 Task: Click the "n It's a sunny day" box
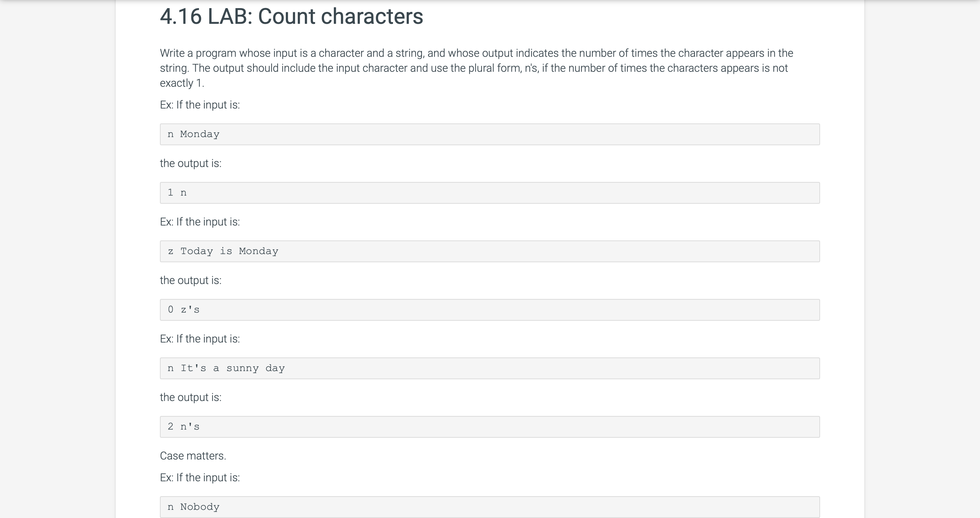coord(490,368)
